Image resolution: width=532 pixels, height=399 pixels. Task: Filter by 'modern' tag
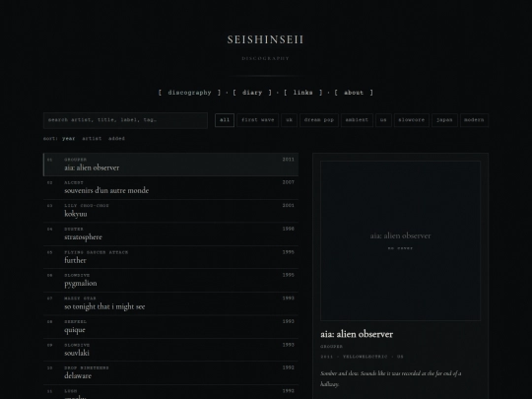[x=474, y=120]
